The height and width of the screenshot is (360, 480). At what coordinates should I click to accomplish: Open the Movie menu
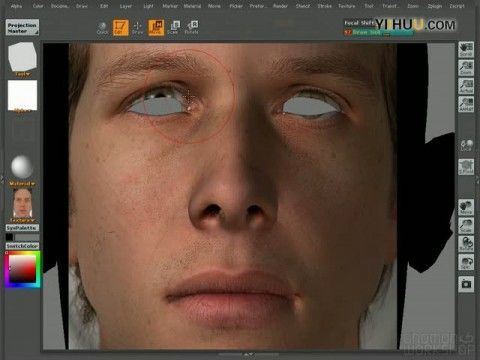[x=214, y=6]
